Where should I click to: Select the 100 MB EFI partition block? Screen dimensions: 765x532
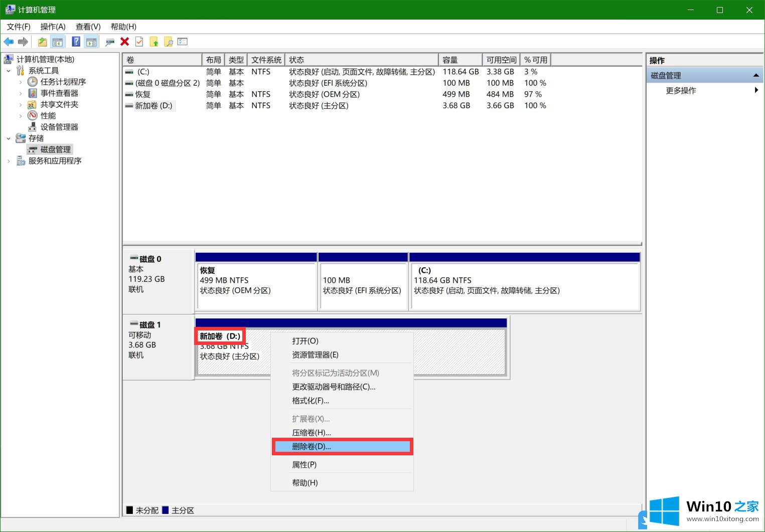pyautogui.click(x=363, y=281)
